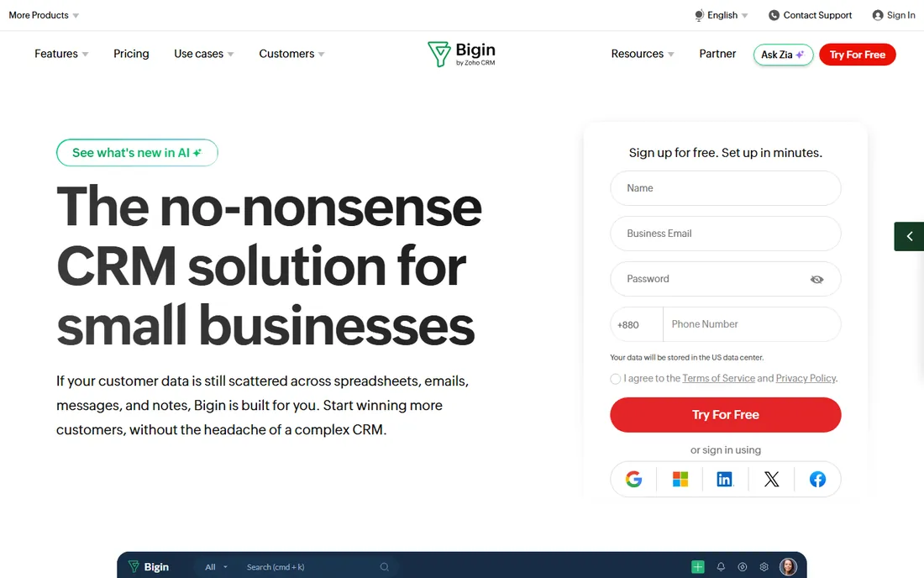Open the Partner page
The image size is (924, 578).
coord(717,54)
